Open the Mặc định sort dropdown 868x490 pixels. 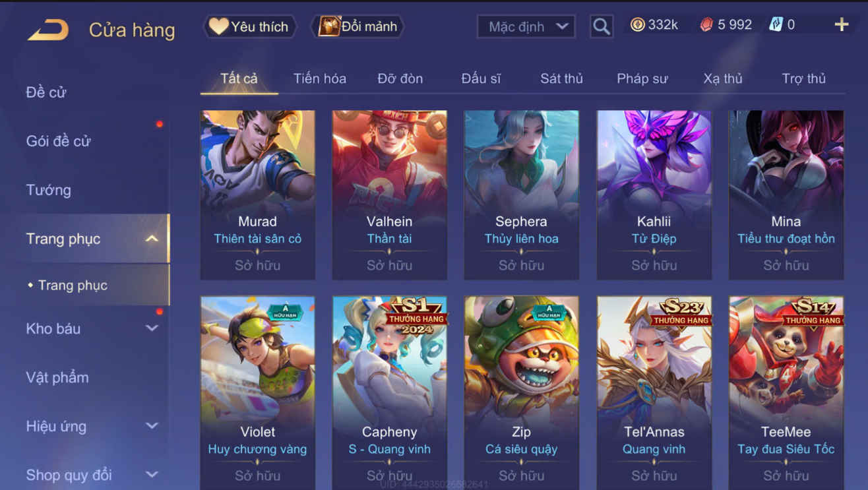526,26
